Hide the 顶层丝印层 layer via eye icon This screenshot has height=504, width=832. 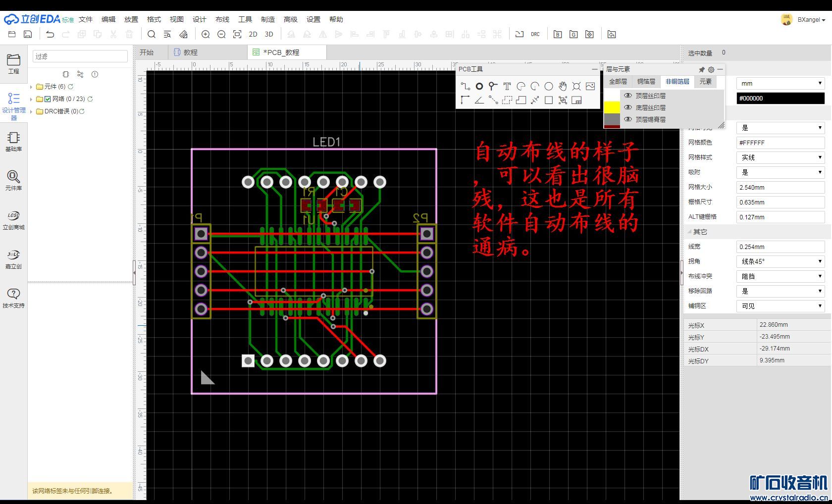(x=628, y=96)
